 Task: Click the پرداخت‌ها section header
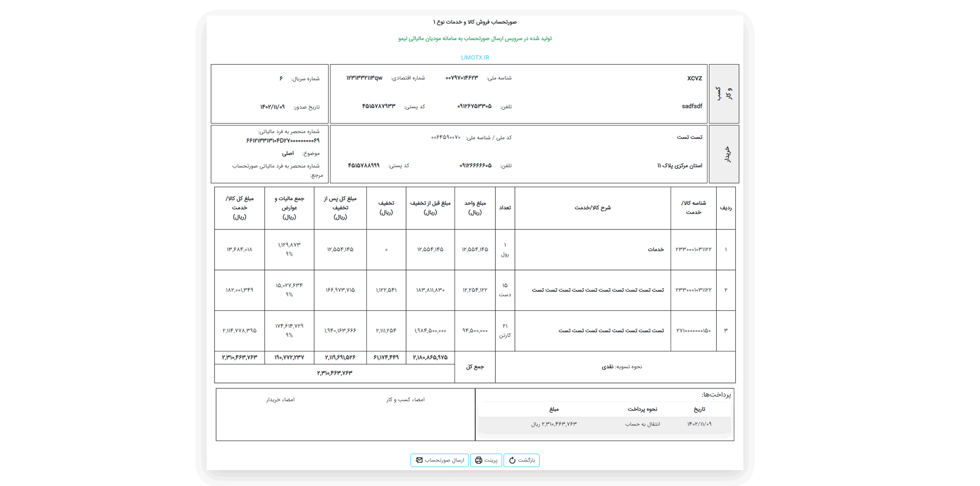(718, 394)
